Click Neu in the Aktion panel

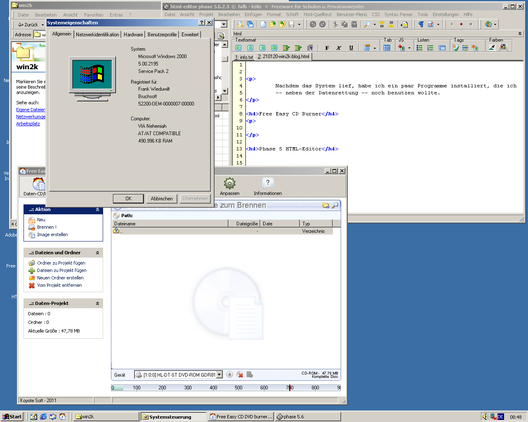point(41,220)
